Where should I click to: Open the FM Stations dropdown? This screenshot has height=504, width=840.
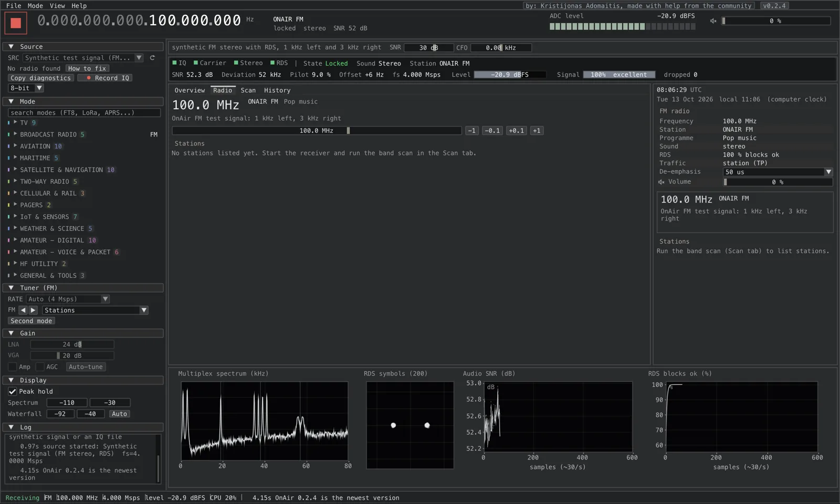coord(95,310)
